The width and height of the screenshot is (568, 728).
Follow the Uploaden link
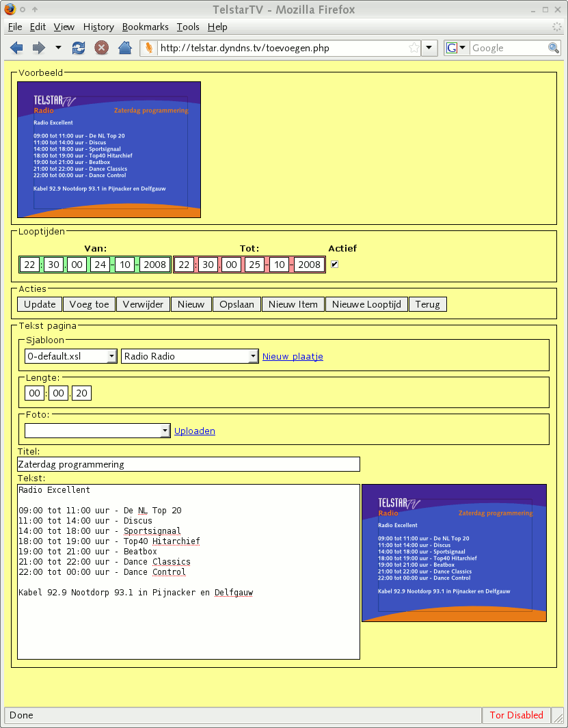[195, 431]
